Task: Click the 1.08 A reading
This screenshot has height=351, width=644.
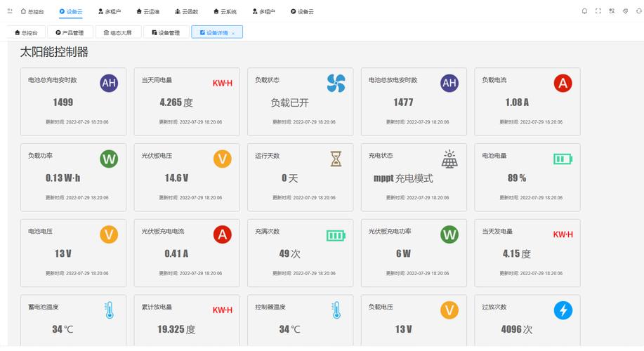Action: click(517, 102)
